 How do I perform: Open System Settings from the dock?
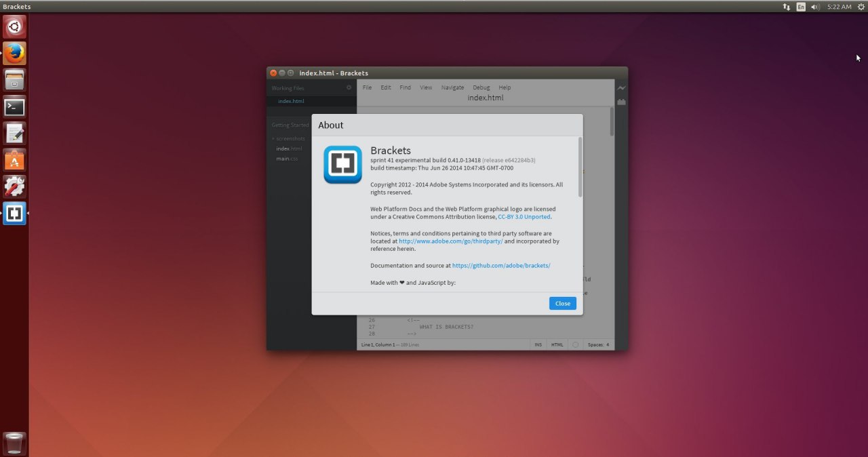14,186
